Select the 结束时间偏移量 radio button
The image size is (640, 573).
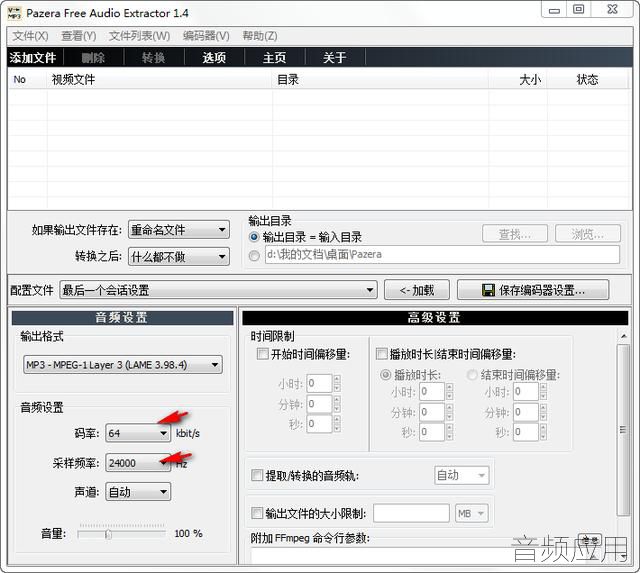click(x=472, y=374)
